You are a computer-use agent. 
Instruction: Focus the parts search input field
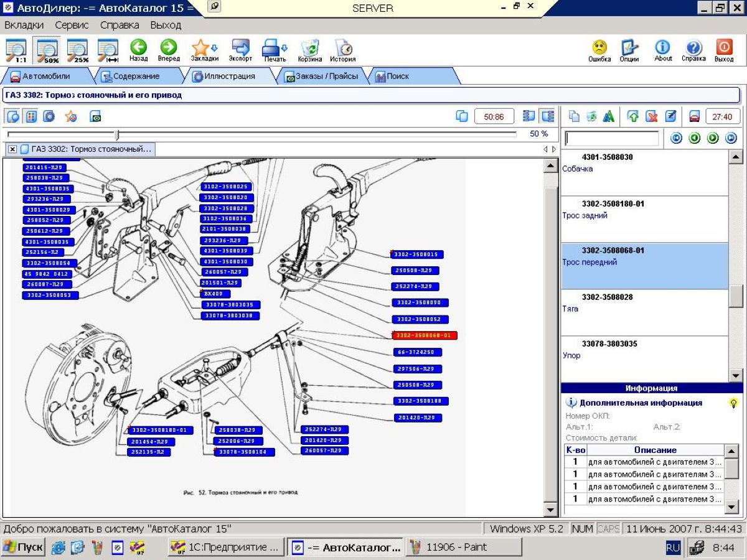611,138
